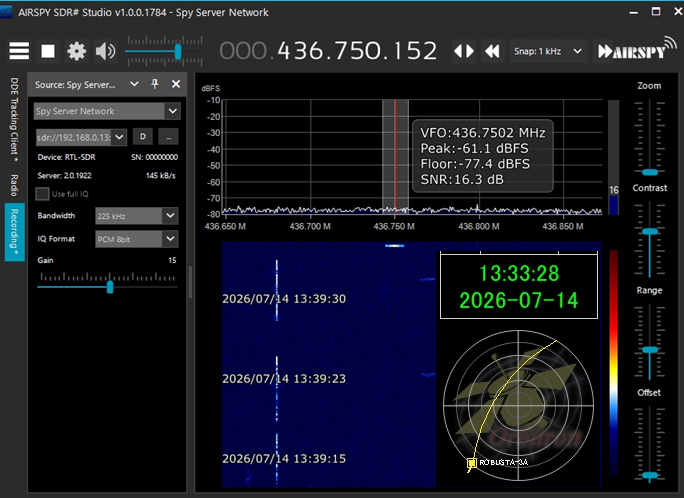Click the 436.700 M frequency axis label
The width and height of the screenshot is (684, 498).
pos(310,226)
